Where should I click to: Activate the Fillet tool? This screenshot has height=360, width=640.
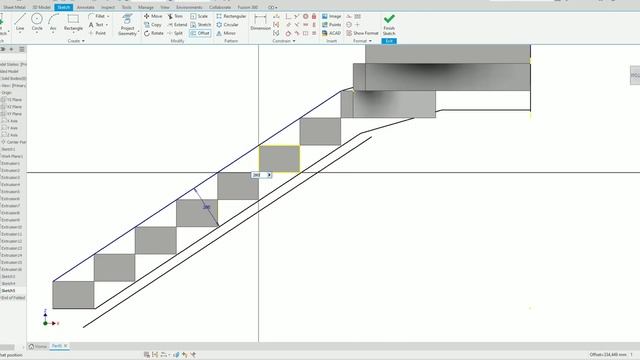(96, 16)
